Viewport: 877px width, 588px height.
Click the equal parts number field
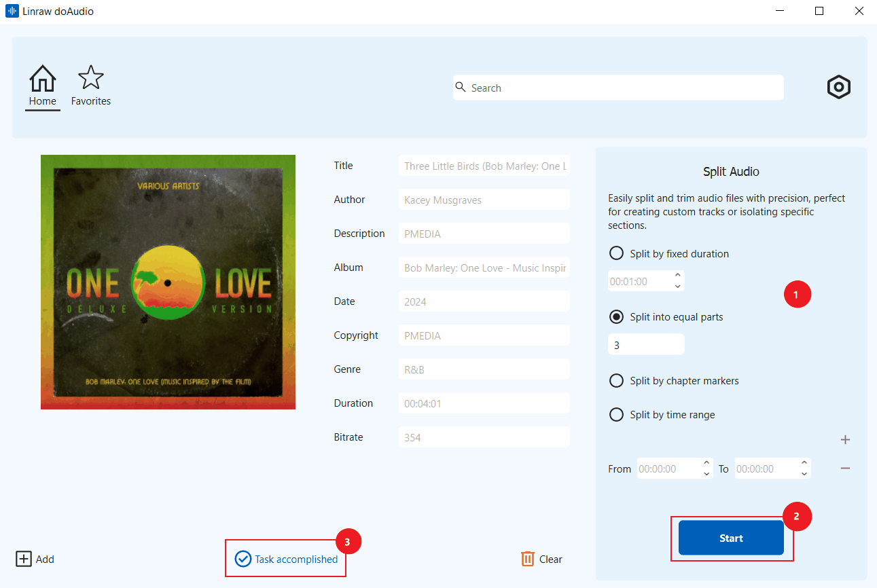(x=645, y=345)
